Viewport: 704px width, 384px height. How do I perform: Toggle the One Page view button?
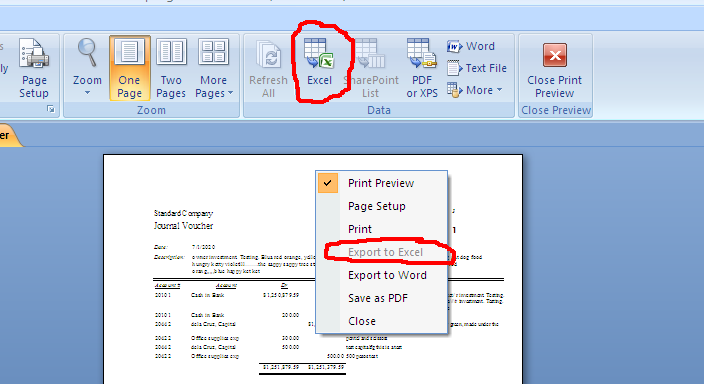(129, 68)
